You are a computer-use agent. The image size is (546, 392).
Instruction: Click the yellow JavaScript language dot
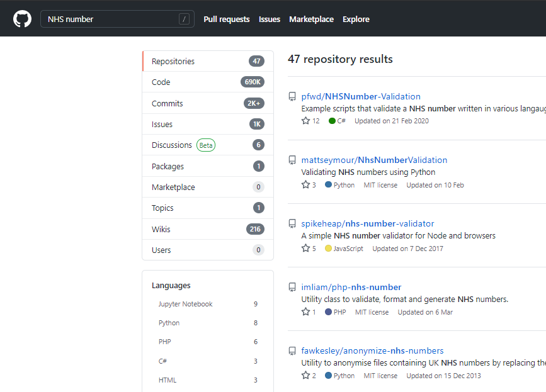(328, 249)
